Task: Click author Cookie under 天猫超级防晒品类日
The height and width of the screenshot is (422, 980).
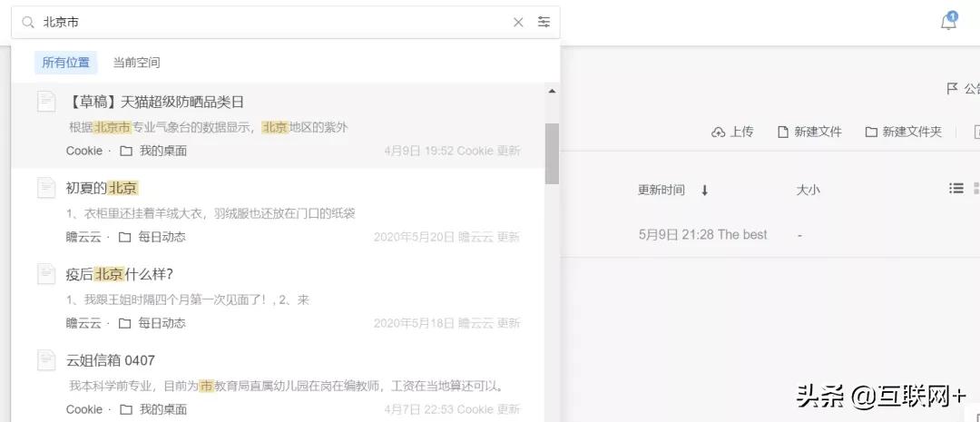Action: click(84, 151)
